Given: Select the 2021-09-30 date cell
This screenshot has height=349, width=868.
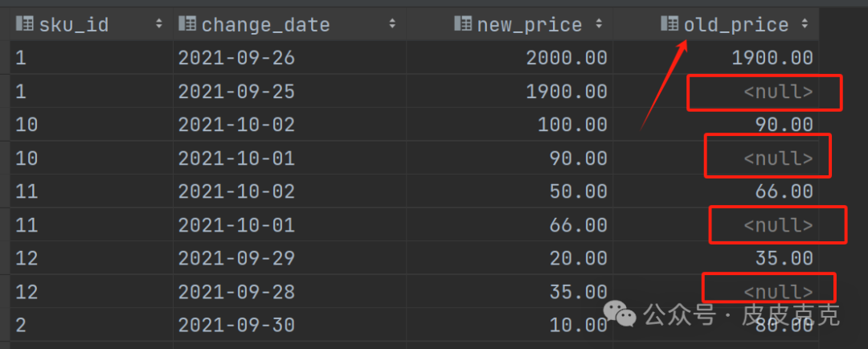Looking at the screenshot, I should 236,325.
